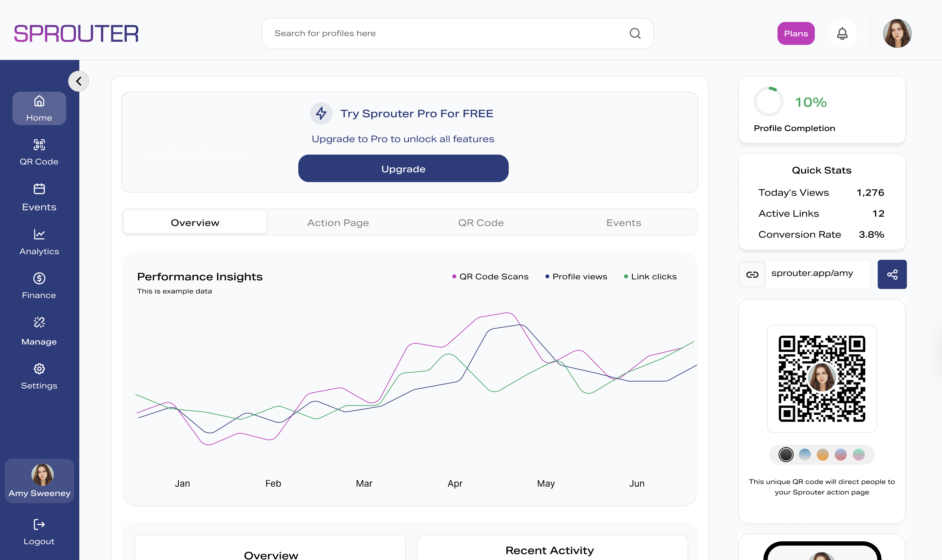This screenshot has height=560, width=942.
Task: Open the Finance section
Action: (x=39, y=285)
